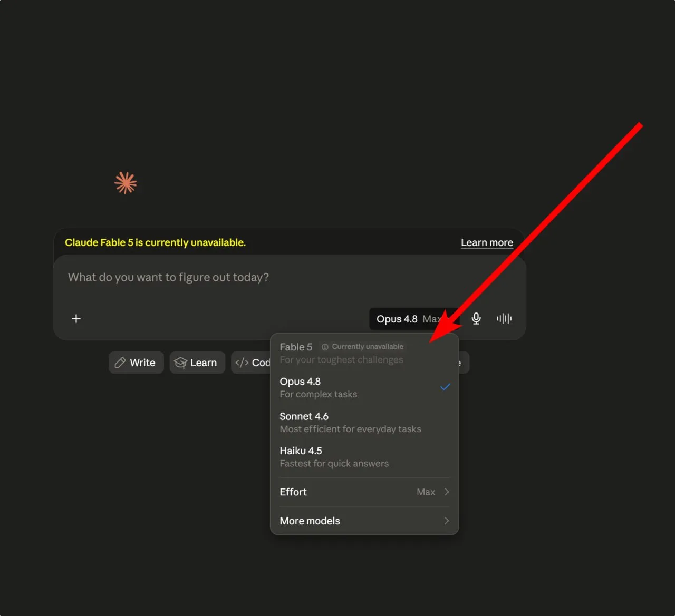
Task: Click 'Claude Fable 5 is currently unavailable.' text
Action: pos(155,242)
